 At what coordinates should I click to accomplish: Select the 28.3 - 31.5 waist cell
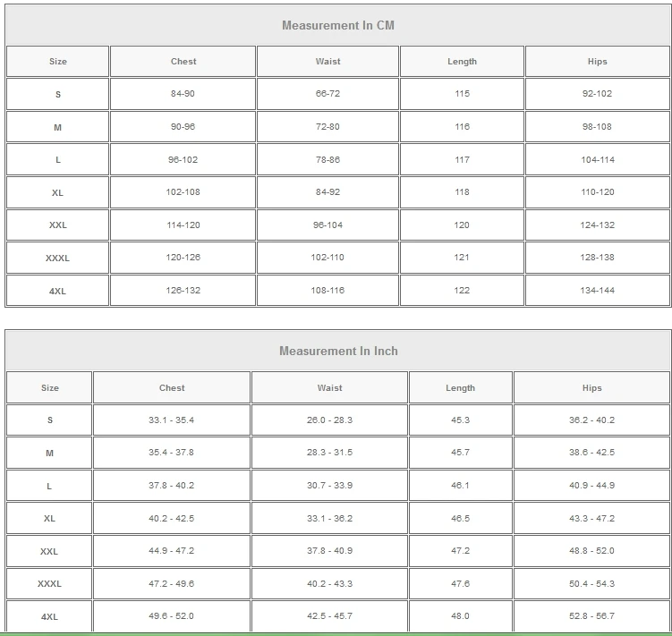click(x=329, y=453)
